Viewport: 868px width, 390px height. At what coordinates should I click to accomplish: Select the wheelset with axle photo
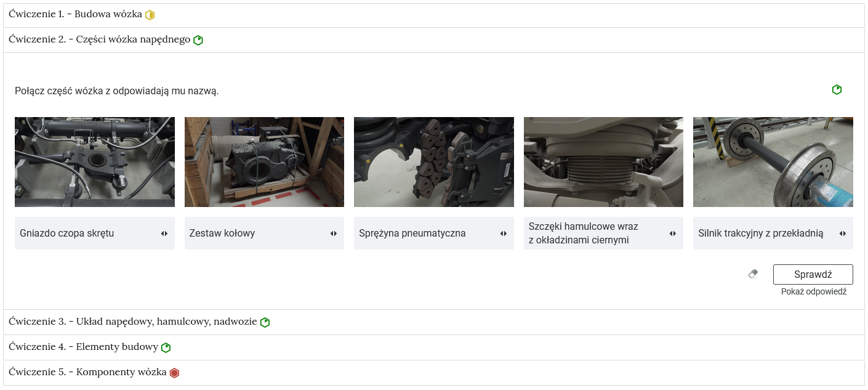[773, 162]
